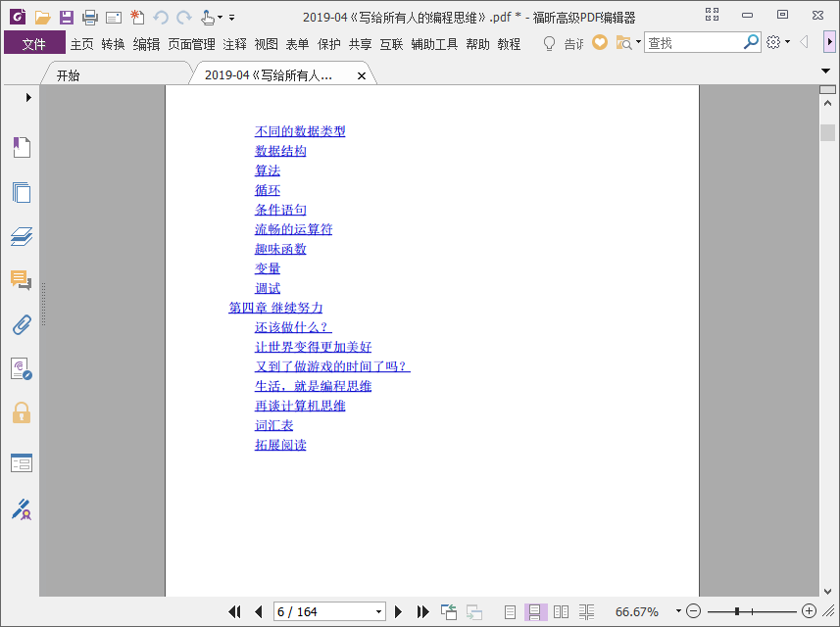Click the Open file folder icon
The width and height of the screenshot is (840, 627).
(42, 18)
